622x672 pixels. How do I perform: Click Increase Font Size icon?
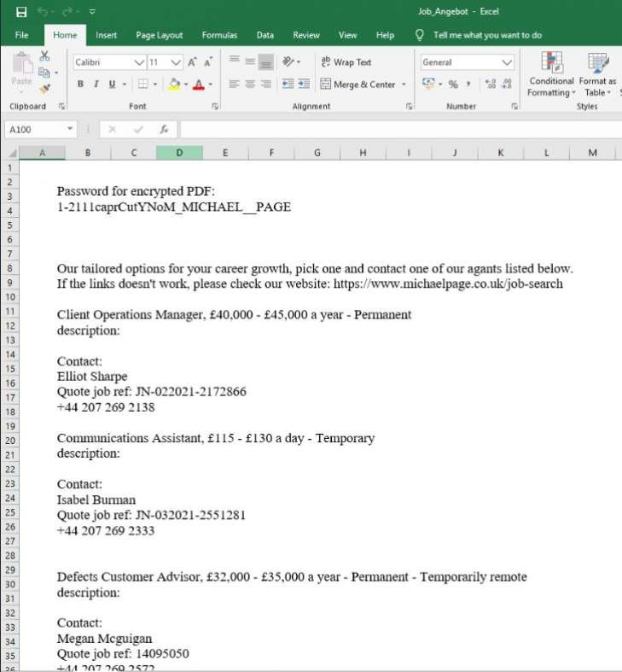click(x=192, y=62)
